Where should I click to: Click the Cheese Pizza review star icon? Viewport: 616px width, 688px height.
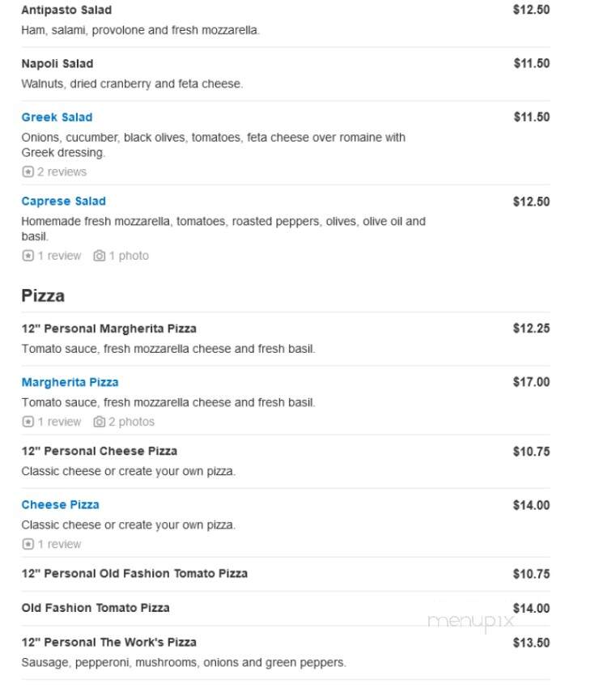pos(28,544)
